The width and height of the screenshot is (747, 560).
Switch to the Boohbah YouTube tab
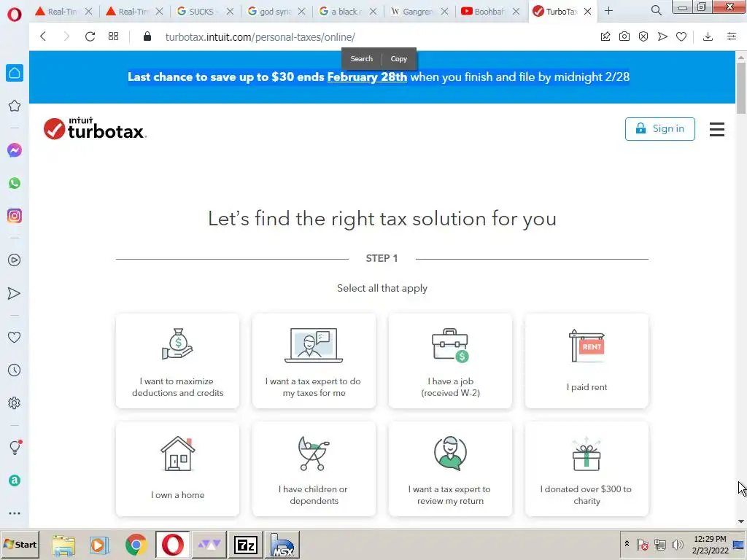click(x=491, y=12)
